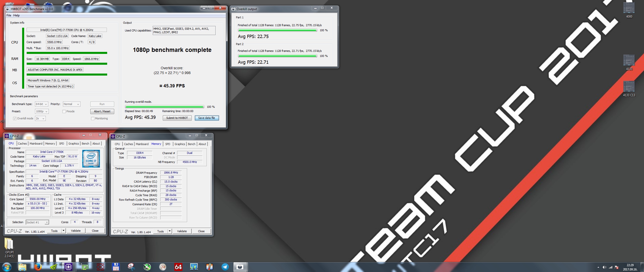Switch to Mainboard tab in left CPU-Z
Image resolution: width=644 pixels, height=272 pixels.
coord(36,144)
